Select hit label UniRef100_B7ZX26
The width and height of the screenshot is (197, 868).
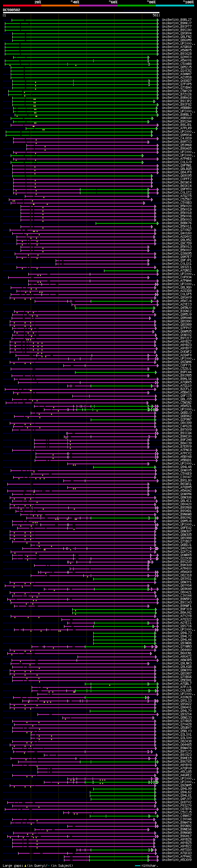coord(176,94)
